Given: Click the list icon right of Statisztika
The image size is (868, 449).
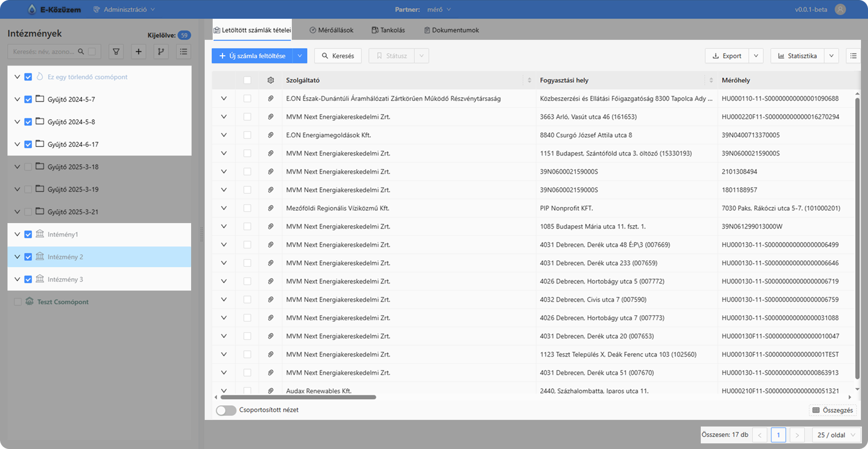Looking at the screenshot, I should (x=853, y=56).
